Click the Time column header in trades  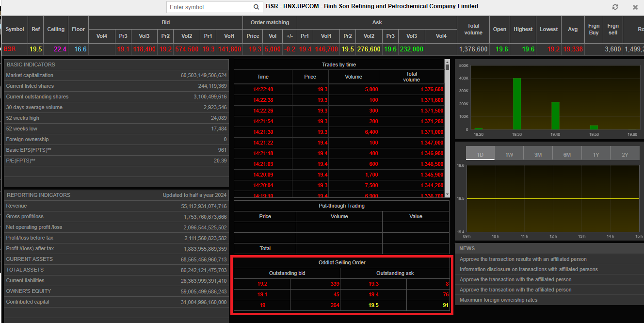pyautogui.click(x=263, y=77)
